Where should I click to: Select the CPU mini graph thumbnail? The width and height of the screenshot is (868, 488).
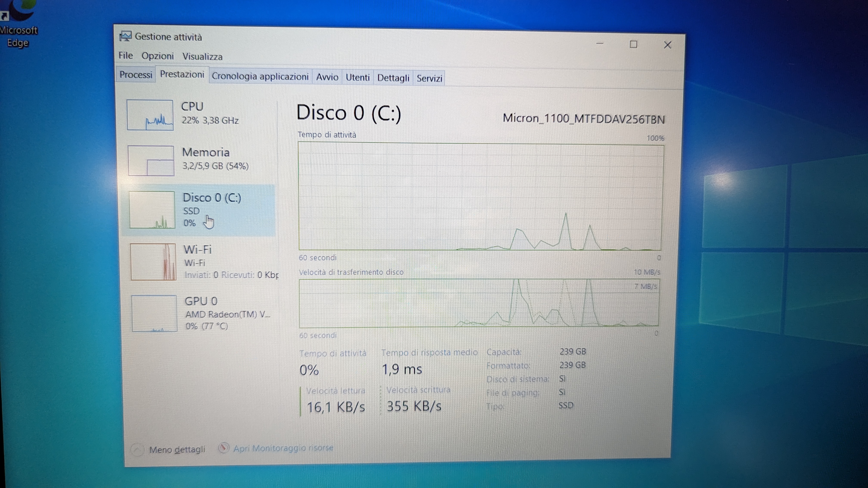(x=150, y=115)
